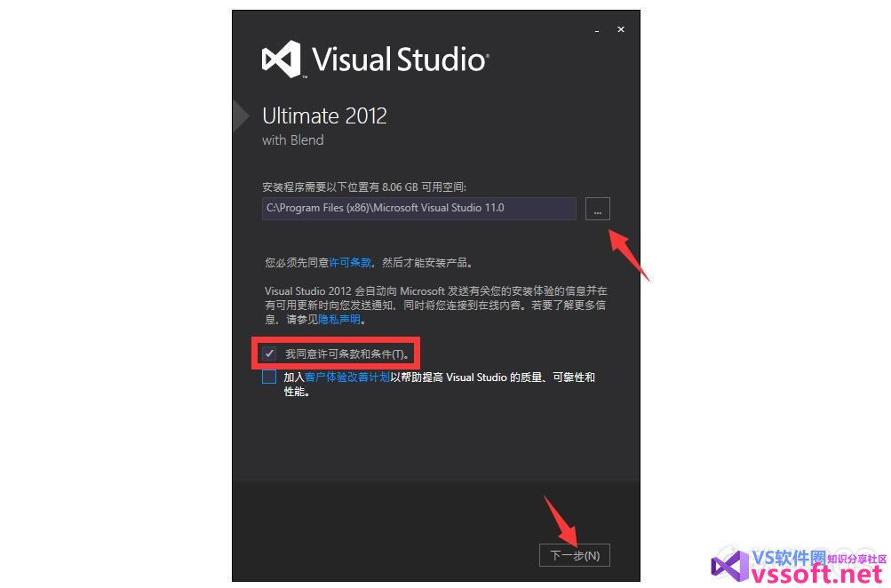The width and height of the screenshot is (891, 588).
Task: Click the Visual Studio logo icon
Action: [282, 60]
